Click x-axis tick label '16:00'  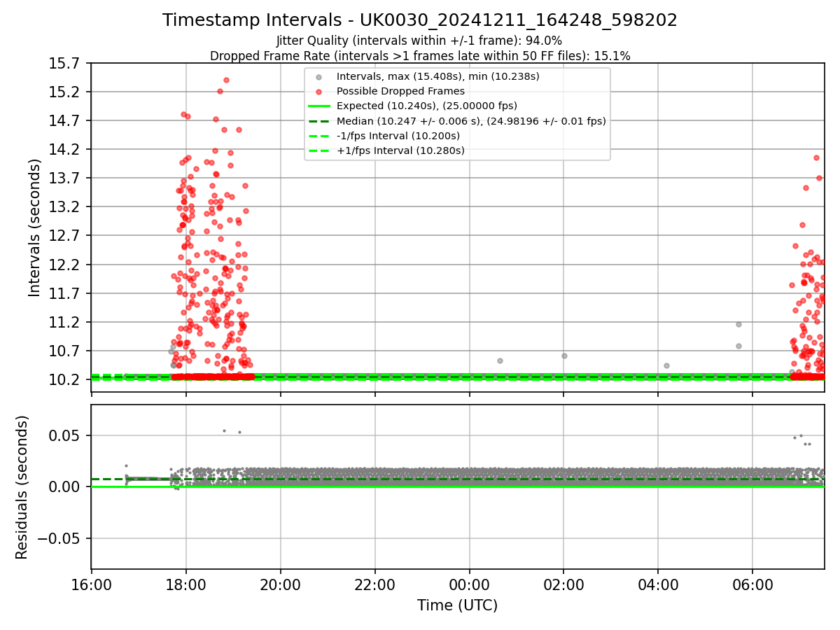point(92,584)
